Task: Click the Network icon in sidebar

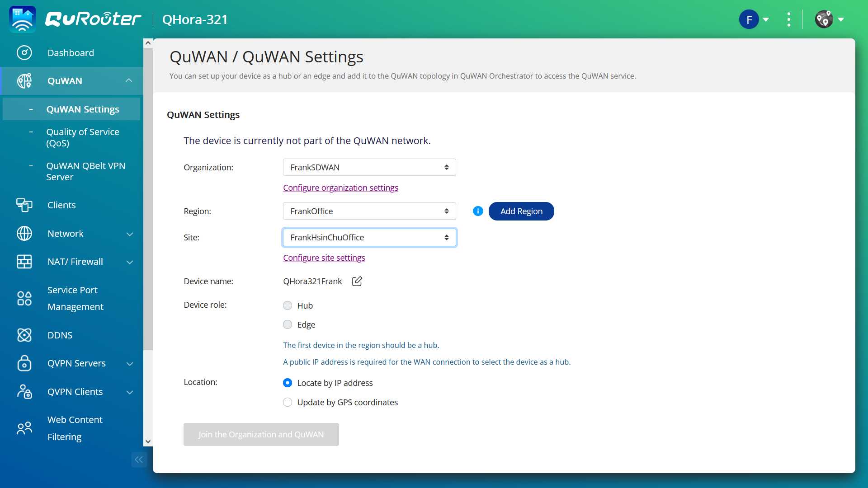Action: [24, 233]
